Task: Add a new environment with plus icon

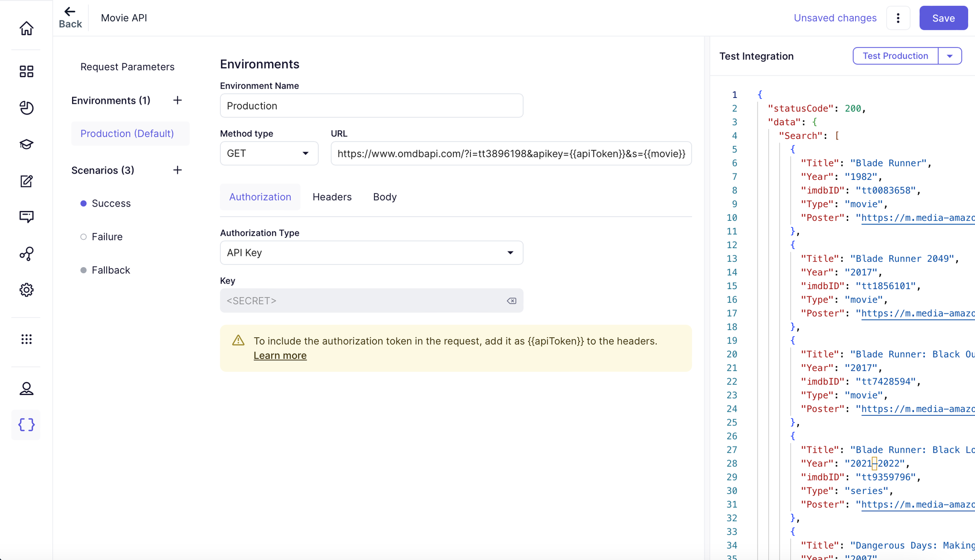Action: click(x=177, y=100)
